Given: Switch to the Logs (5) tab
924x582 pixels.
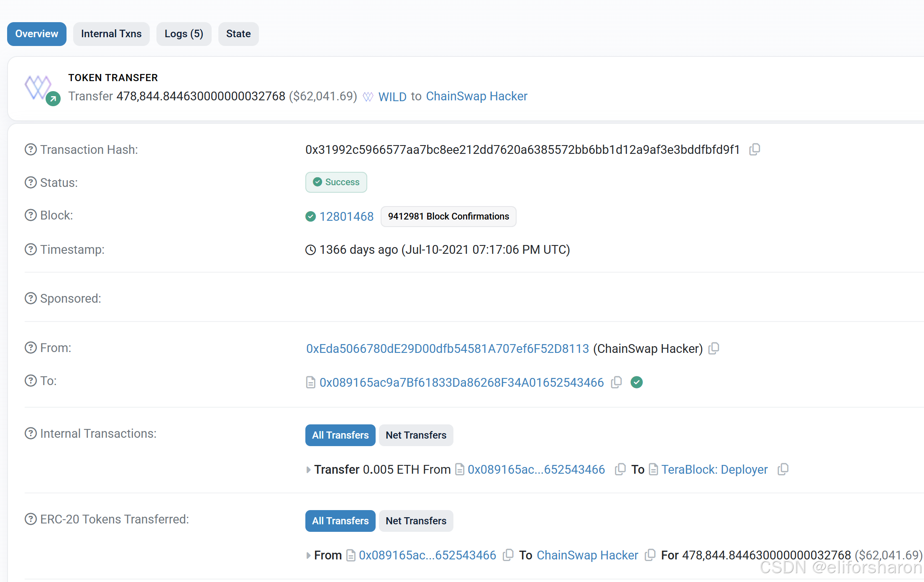Looking at the screenshot, I should click(x=184, y=34).
